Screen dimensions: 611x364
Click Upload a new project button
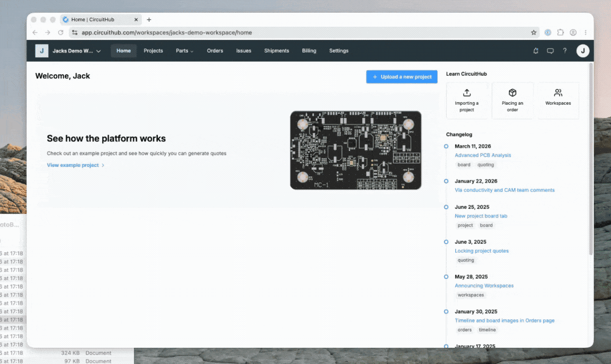[x=402, y=77]
